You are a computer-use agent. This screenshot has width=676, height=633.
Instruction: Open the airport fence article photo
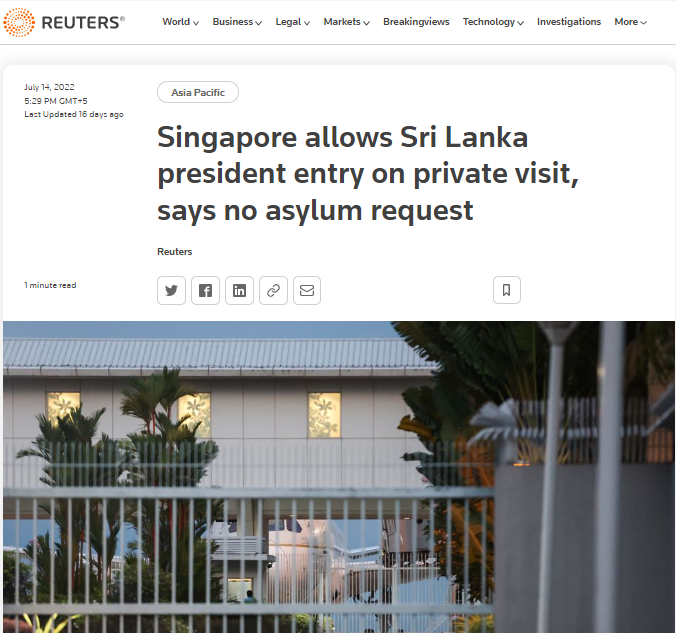coord(339,476)
